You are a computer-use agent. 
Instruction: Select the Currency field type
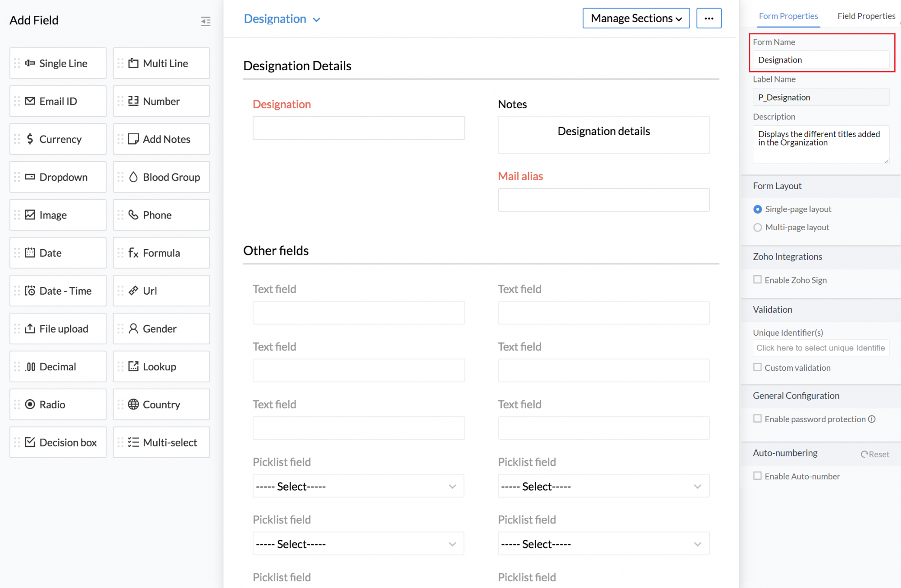(58, 139)
